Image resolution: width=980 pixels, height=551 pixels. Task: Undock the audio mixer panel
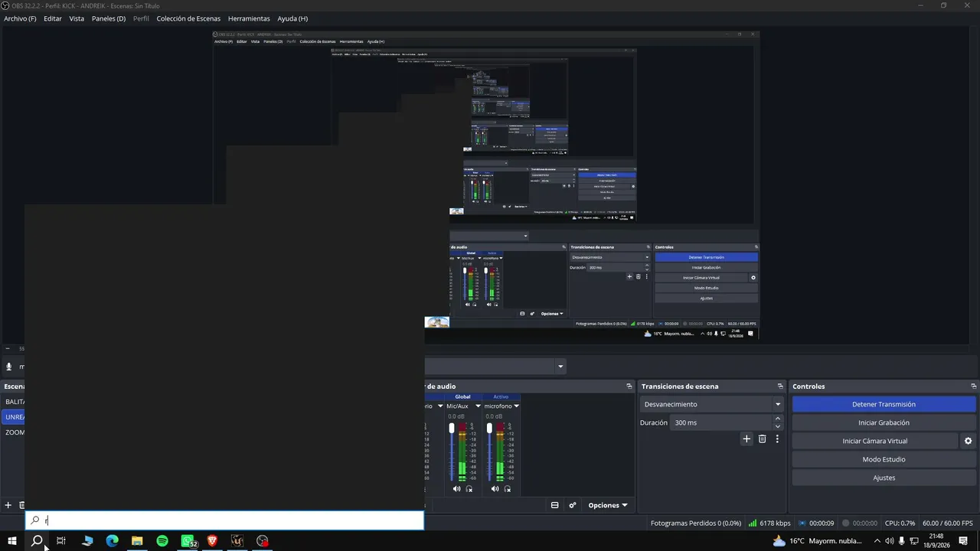(629, 386)
